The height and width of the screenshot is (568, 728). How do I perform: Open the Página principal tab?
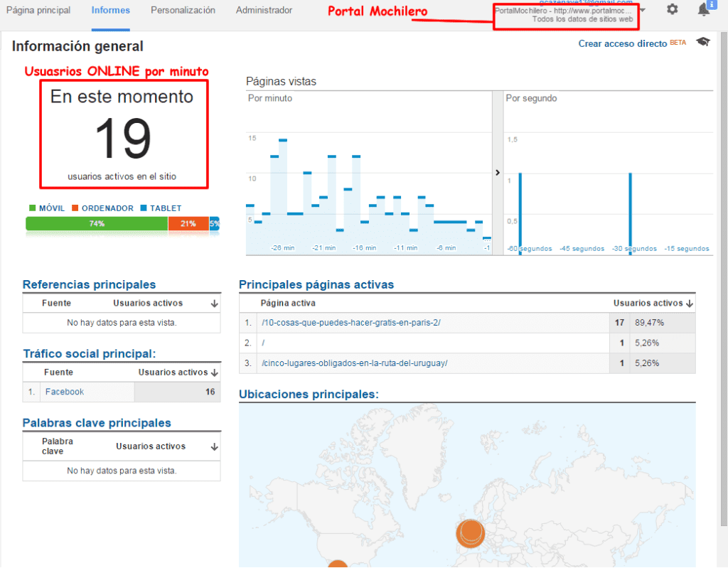38,11
